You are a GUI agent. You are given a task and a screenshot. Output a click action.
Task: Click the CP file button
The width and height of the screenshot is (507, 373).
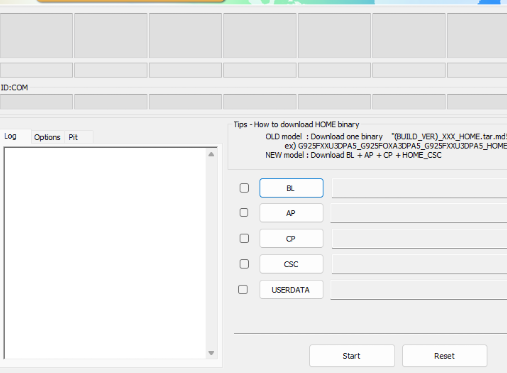pyautogui.click(x=291, y=239)
